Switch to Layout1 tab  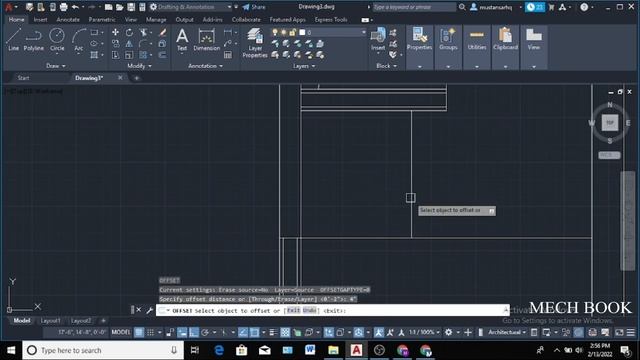click(x=50, y=321)
